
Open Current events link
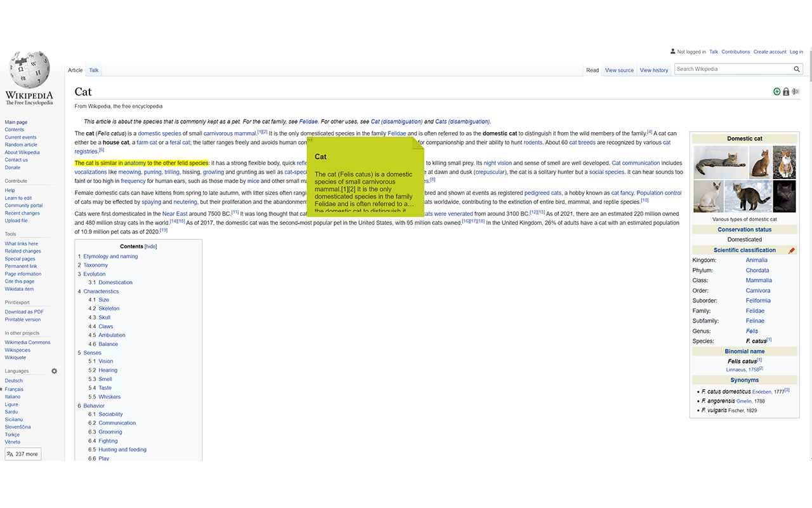[21, 137]
